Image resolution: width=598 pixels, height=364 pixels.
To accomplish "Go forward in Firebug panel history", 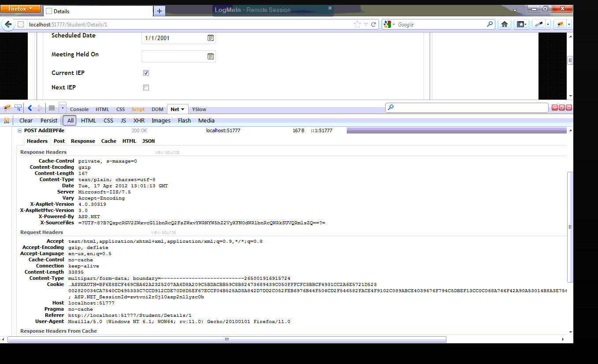I will coord(40,108).
